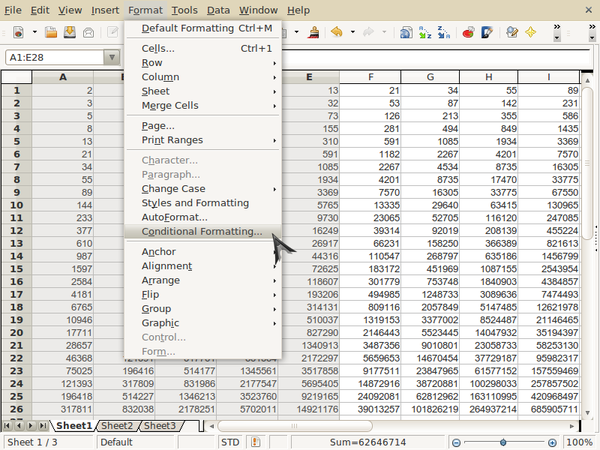Switch to the Sheet2 tab
Screen dimensions: 600x450
click(117, 426)
